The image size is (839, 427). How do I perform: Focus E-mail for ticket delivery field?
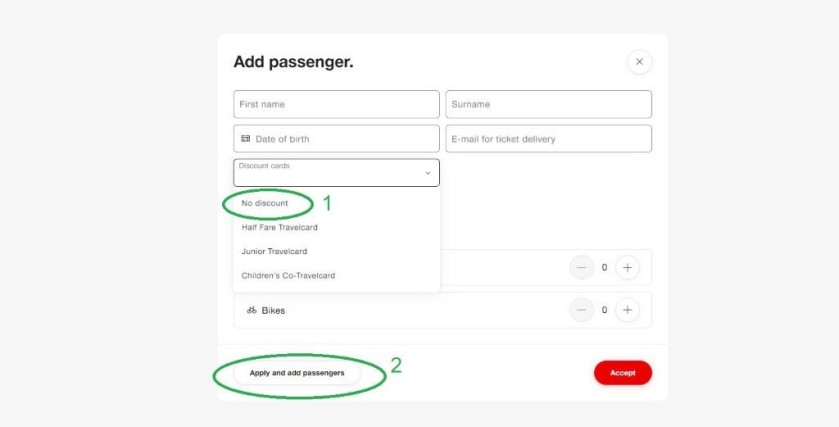(x=548, y=139)
